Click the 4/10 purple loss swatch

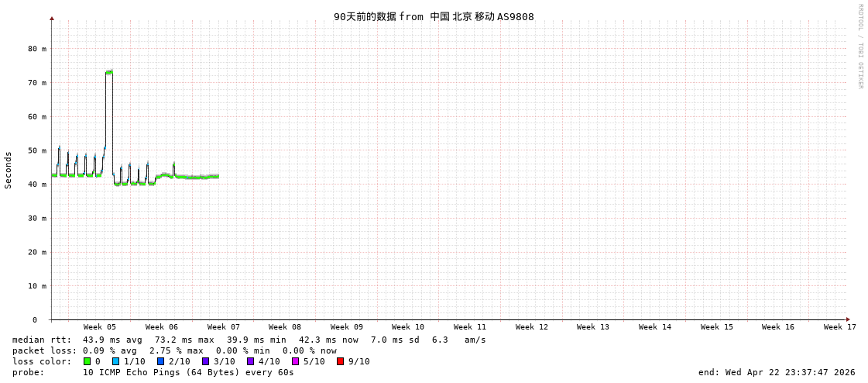point(250,361)
